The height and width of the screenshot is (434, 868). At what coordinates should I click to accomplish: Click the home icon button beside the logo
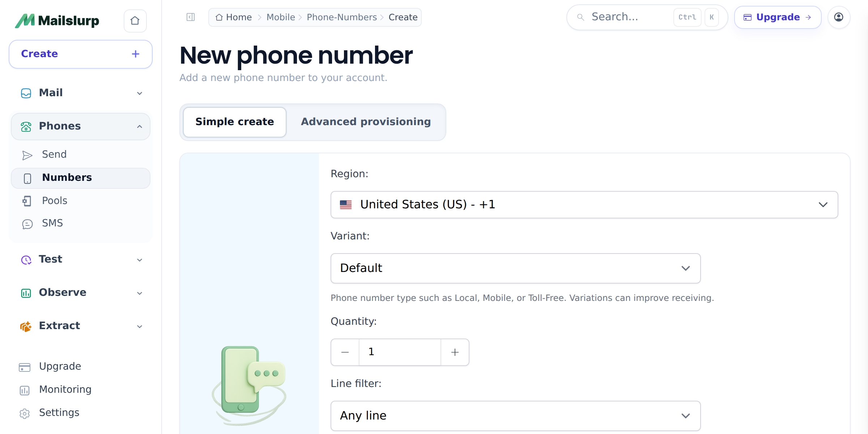(x=135, y=21)
